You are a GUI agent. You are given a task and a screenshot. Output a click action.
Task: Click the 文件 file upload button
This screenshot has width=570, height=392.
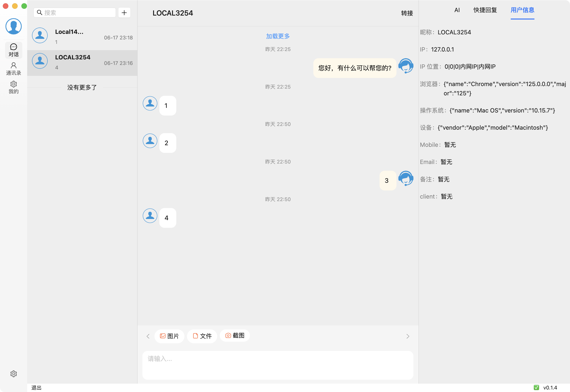point(202,336)
